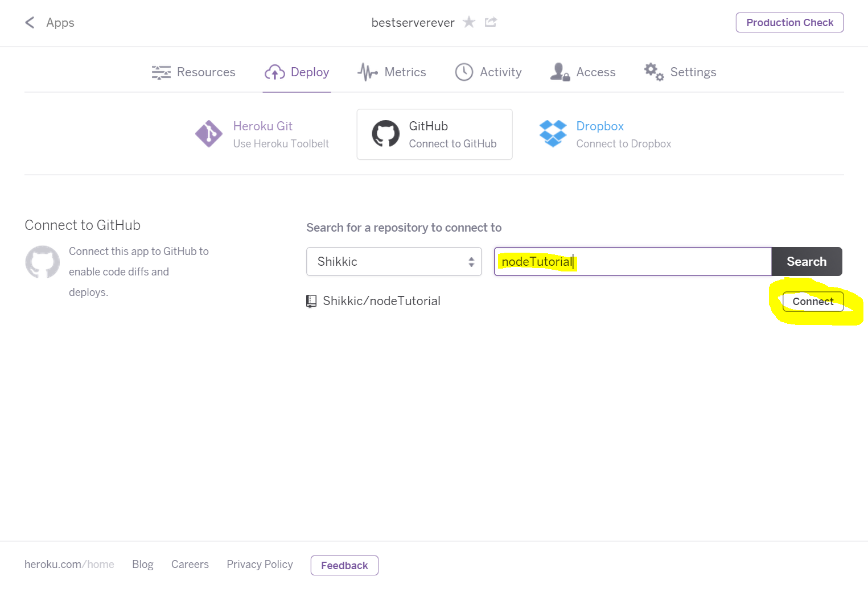This screenshot has height=597, width=868.
Task: Open the Settings tab
Action: pos(680,72)
